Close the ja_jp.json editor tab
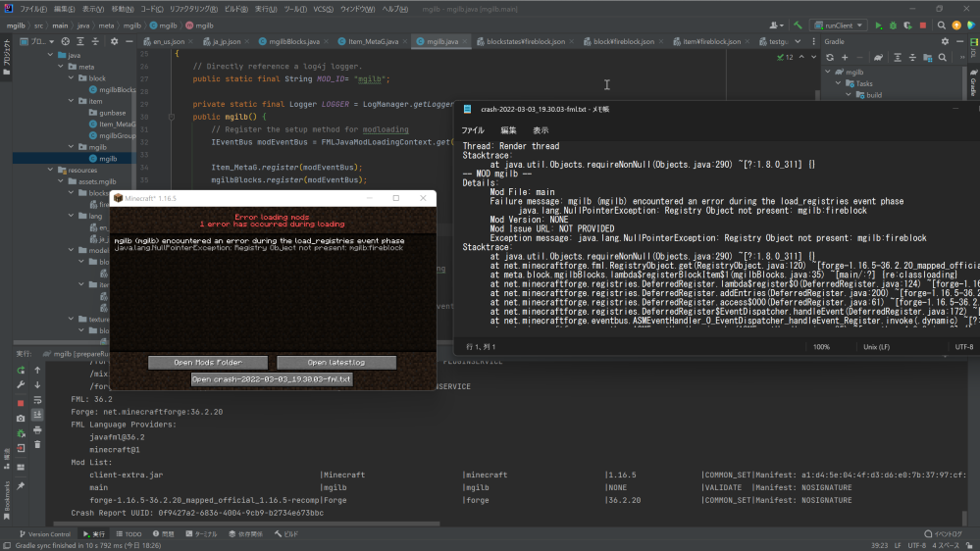This screenshot has height=551, width=980. pyautogui.click(x=247, y=42)
